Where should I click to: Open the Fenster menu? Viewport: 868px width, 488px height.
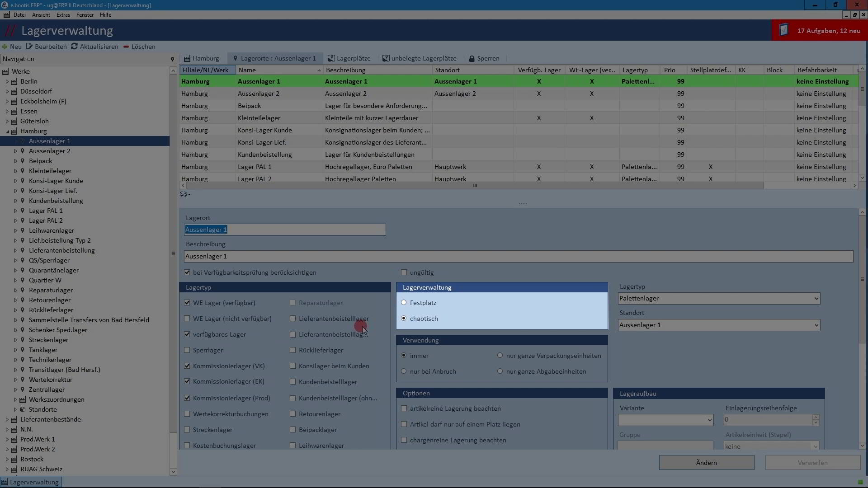click(85, 15)
